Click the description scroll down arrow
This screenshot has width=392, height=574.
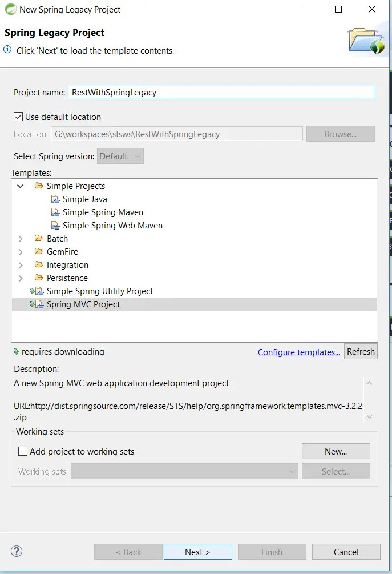369,416
